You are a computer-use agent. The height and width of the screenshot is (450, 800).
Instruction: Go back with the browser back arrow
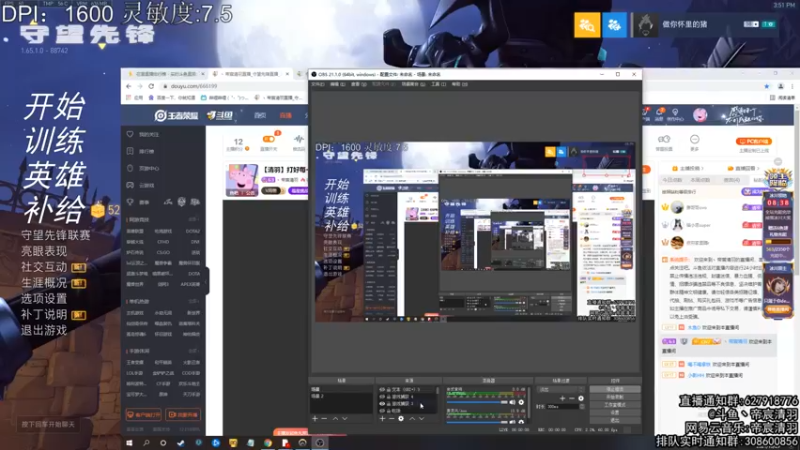pyautogui.click(x=129, y=86)
